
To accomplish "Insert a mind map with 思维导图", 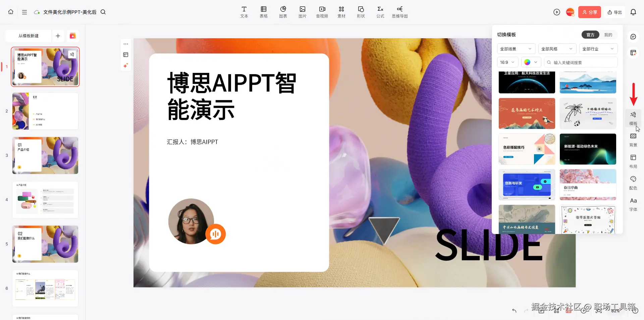I will (400, 12).
